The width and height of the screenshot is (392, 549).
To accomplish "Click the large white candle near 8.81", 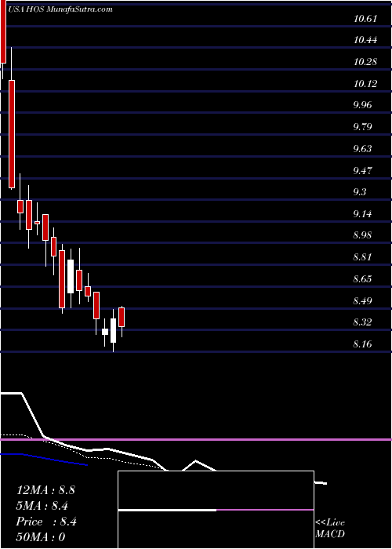I will pos(71,276).
